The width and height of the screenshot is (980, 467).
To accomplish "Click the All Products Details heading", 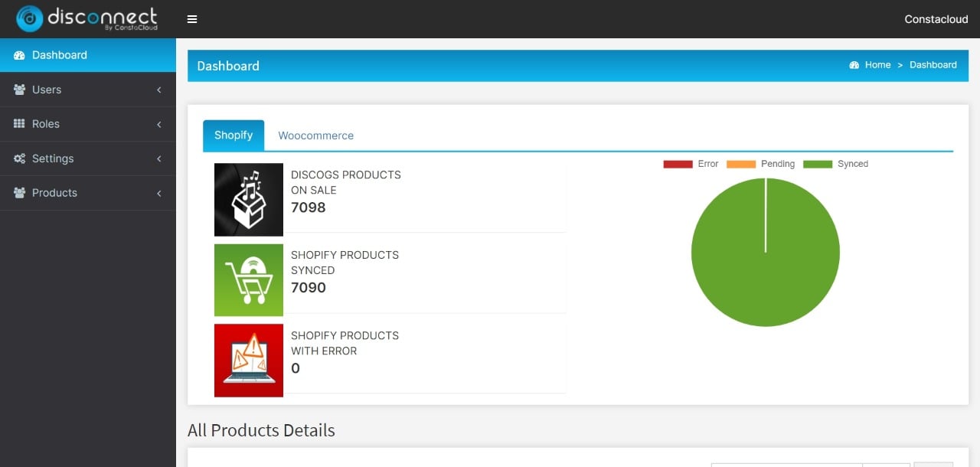I will (x=261, y=430).
